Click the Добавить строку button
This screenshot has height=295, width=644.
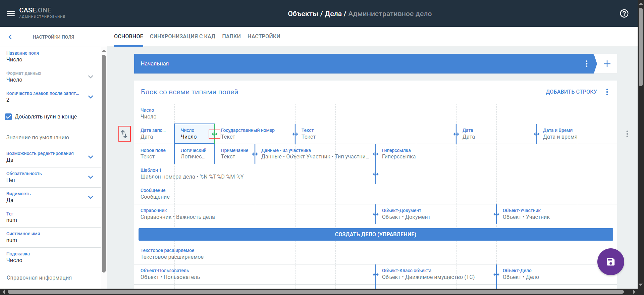pyautogui.click(x=571, y=92)
